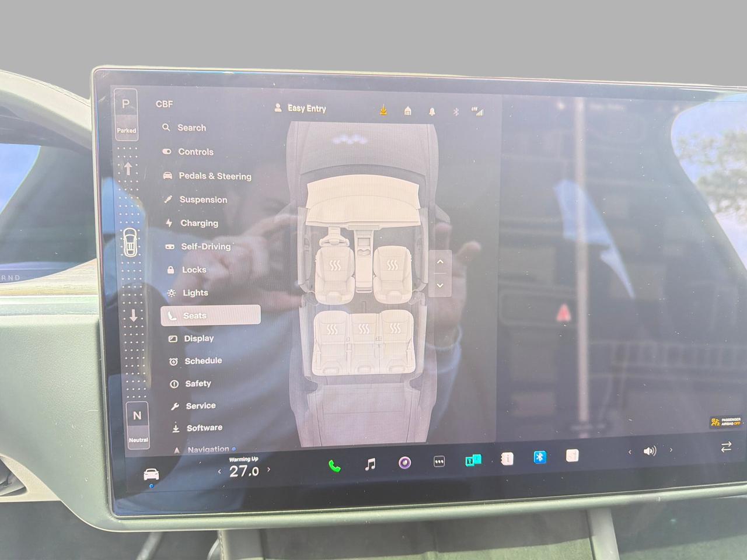Open the all apps ellipsis icon
The width and height of the screenshot is (747, 560).
(x=439, y=462)
